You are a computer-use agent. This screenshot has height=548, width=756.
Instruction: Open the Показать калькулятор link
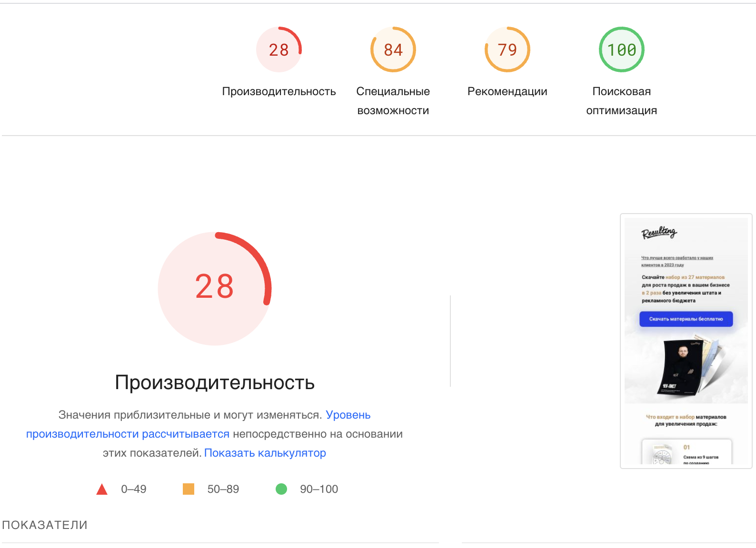click(265, 453)
